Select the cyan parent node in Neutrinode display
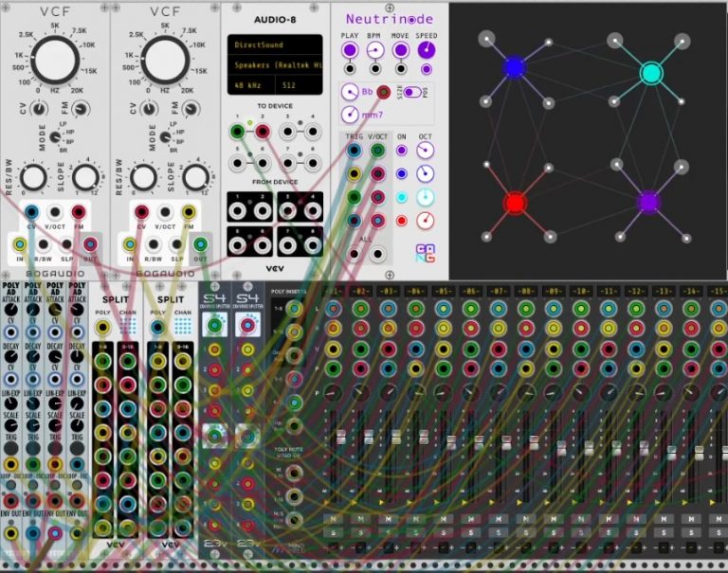Viewport: 728px width, 573px height. click(x=651, y=73)
